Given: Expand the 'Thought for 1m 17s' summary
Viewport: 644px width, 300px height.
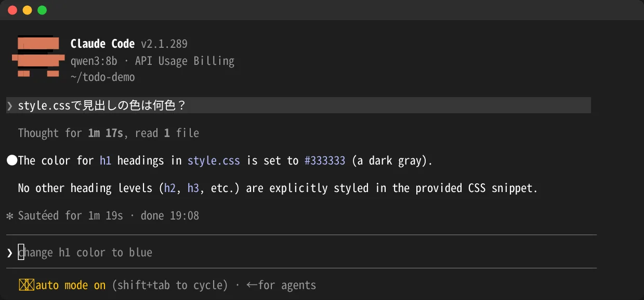Looking at the screenshot, I should 71,133.
